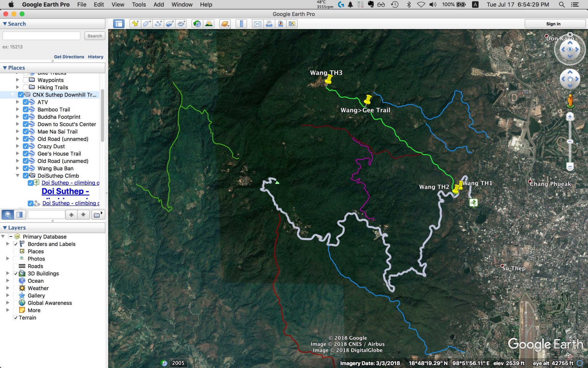Move selected place up arrow
This screenshot has width=588, height=368.
click(x=71, y=214)
